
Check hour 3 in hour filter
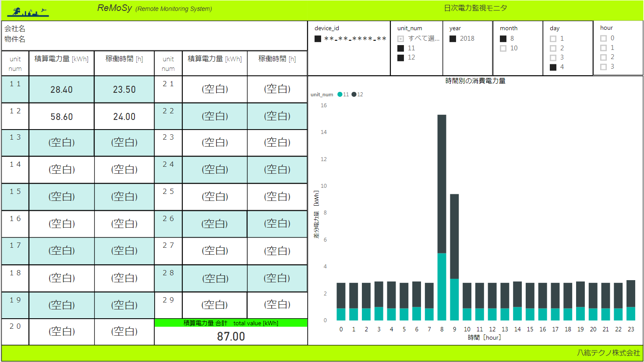(603, 67)
